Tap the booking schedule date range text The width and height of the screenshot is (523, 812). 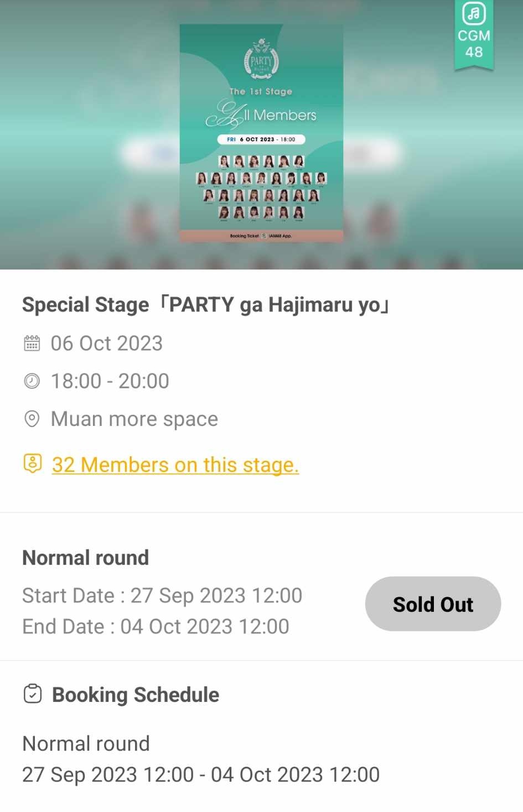pos(201,774)
